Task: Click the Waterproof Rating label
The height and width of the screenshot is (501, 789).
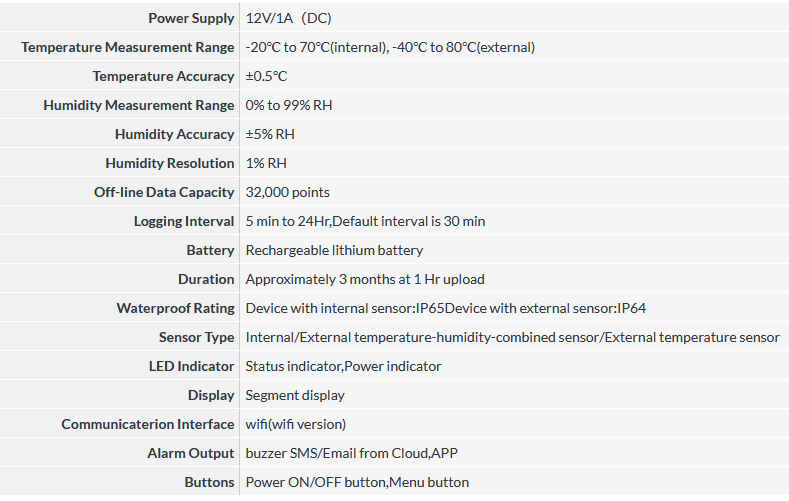Action: point(176,308)
